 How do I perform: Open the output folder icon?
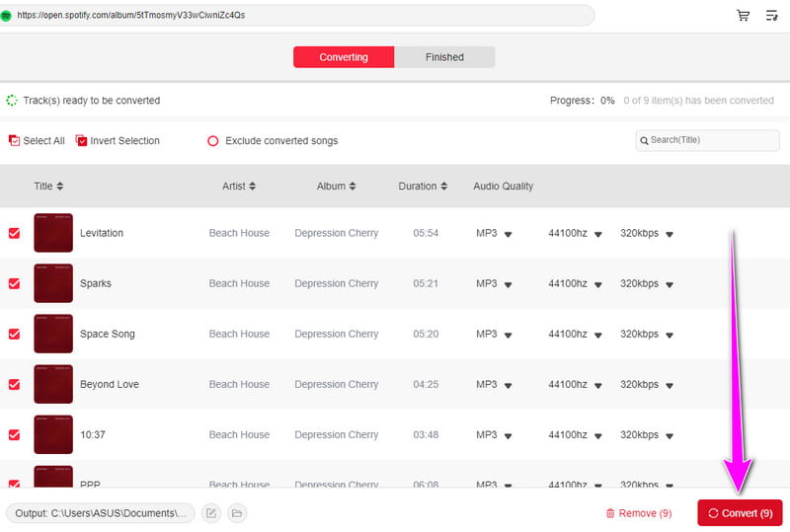pyautogui.click(x=237, y=513)
